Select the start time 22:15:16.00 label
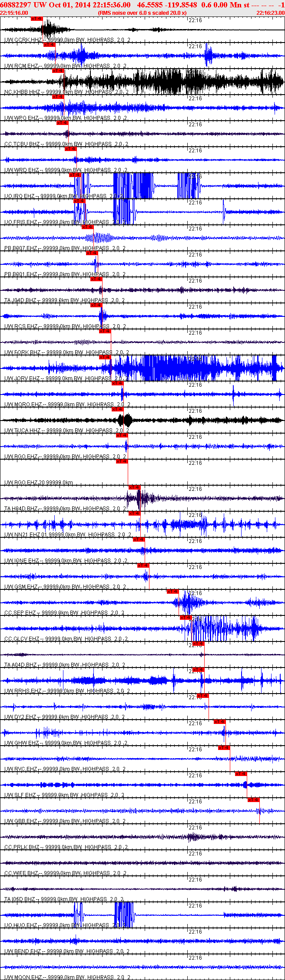285x980 pixels. click(x=14, y=13)
